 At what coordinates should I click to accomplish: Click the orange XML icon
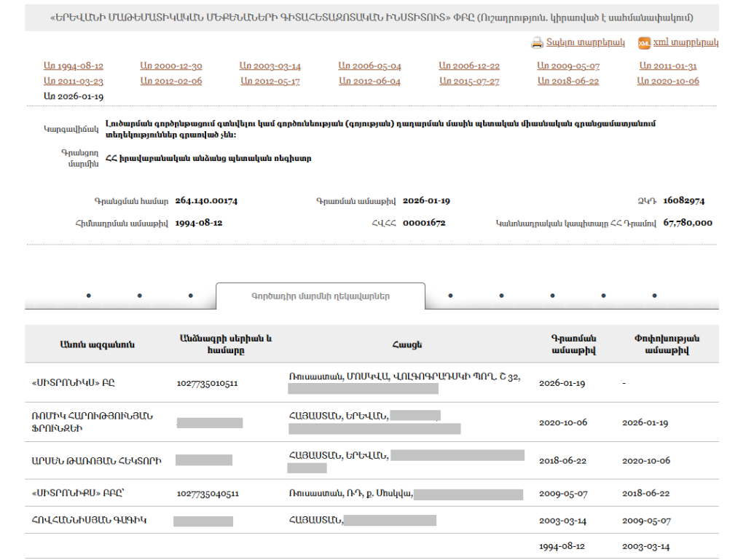coord(644,44)
